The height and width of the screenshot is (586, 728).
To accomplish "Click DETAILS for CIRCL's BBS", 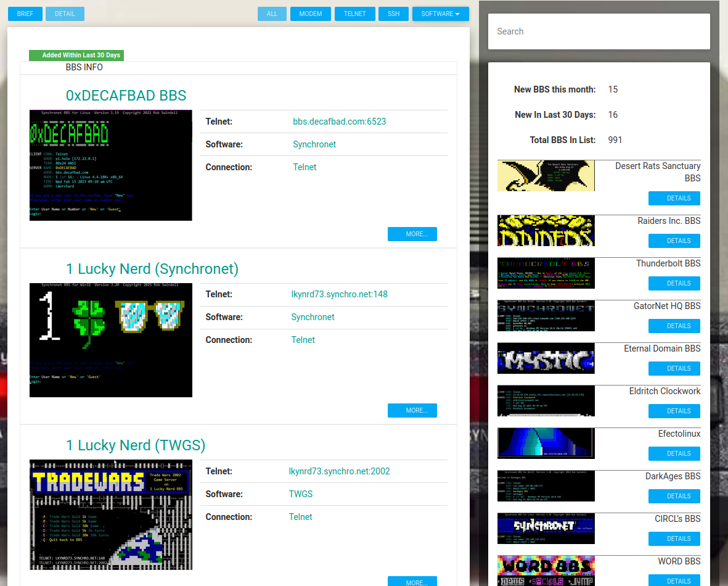I will pyautogui.click(x=674, y=539).
